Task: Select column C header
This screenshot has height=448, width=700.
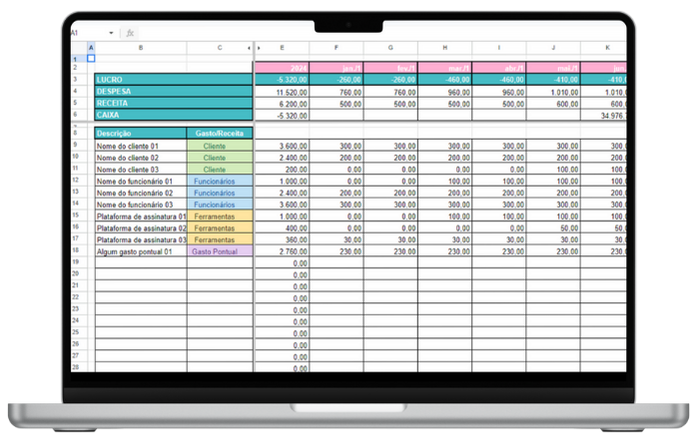Action: (x=219, y=48)
